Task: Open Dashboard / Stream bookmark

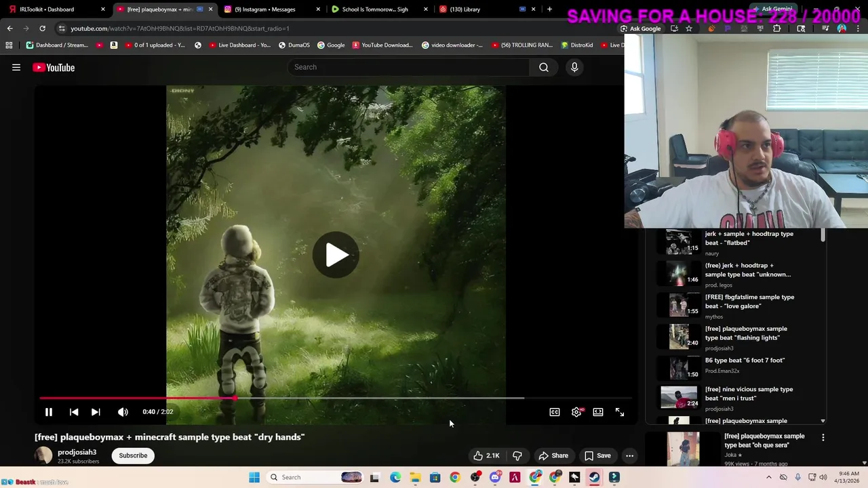Action: [57, 45]
